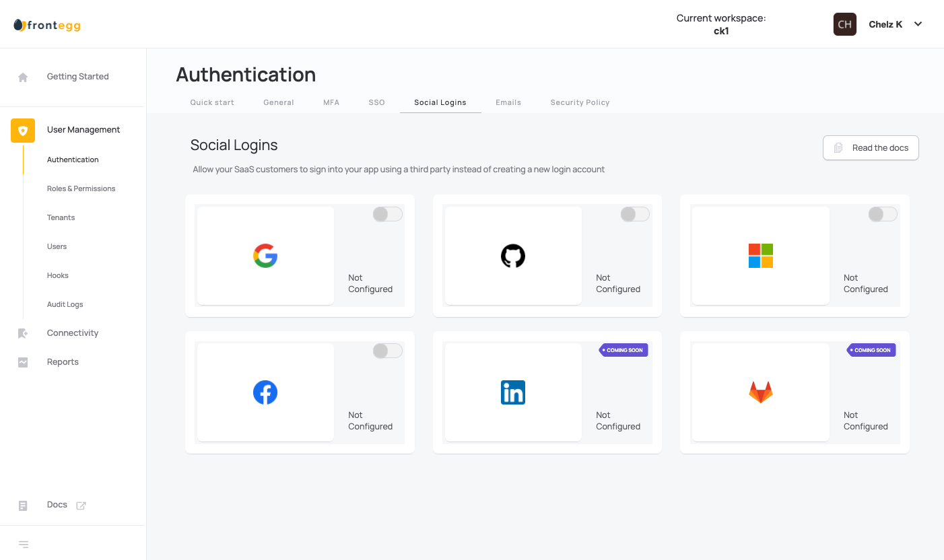
Task: Click the Social Logins section heading
Action: pos(234,145)
